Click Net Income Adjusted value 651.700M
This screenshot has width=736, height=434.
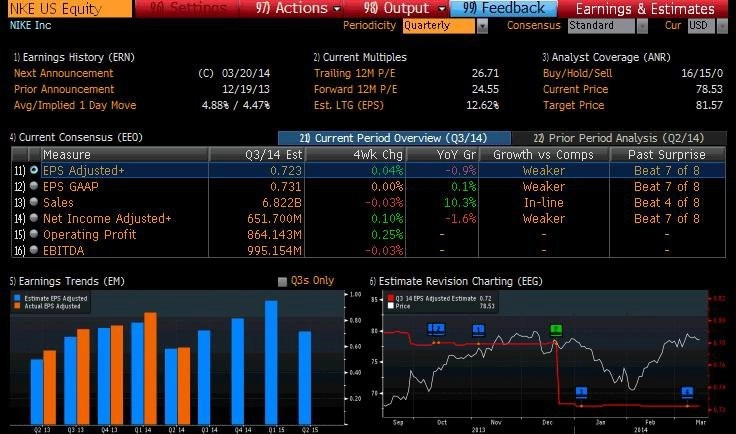tap(275, 219)
